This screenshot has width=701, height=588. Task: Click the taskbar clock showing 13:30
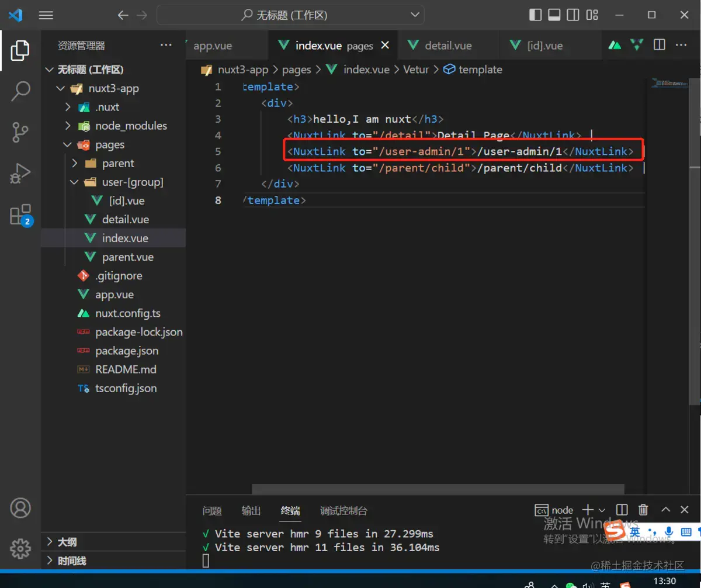pos(665,581)
